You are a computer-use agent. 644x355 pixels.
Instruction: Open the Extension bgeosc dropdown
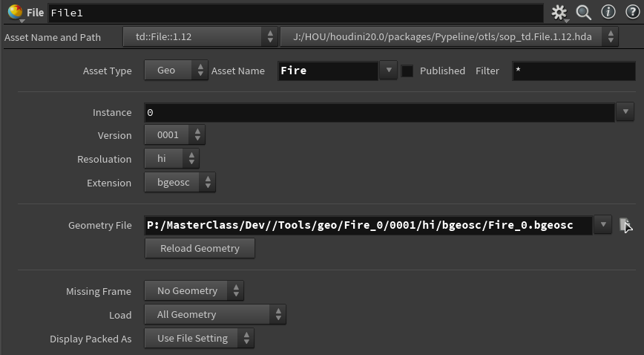[x=180, y=183]
